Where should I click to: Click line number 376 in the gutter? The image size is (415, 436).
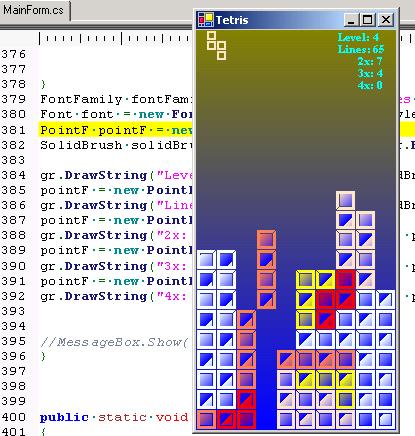[13, 54]
